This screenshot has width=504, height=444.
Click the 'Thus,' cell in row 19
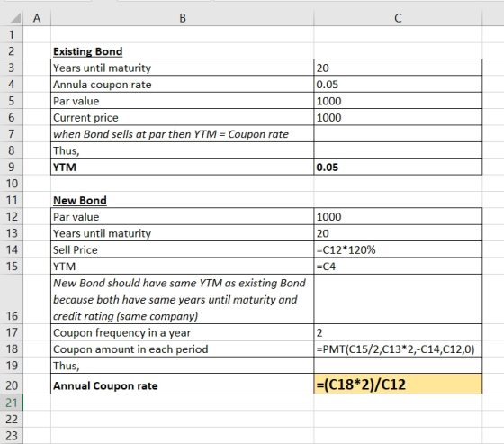[x=182, y=366]
